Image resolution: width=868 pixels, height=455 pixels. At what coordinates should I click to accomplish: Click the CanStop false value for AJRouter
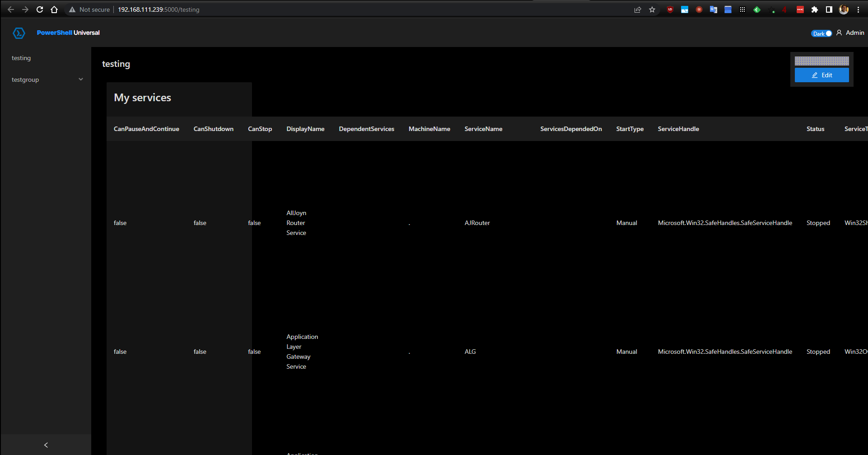[x=254, y=223]
